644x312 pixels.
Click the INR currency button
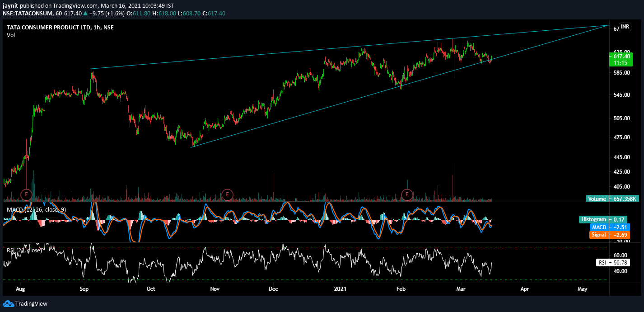pos(625,27)
